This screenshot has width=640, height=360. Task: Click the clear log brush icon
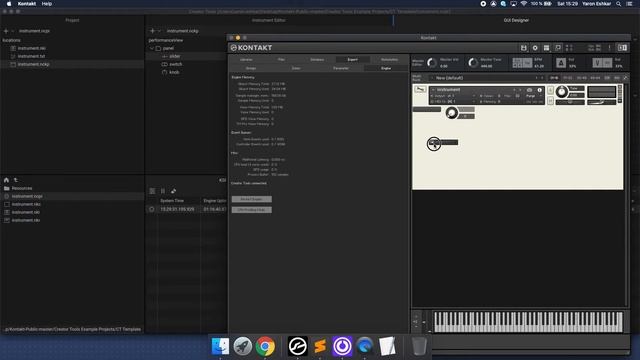click(173, 191)
